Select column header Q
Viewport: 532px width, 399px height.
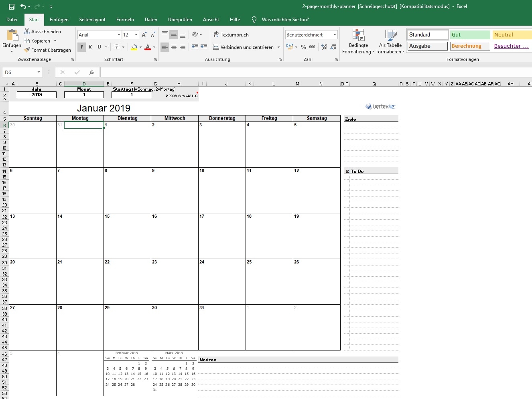pos(374,84)
